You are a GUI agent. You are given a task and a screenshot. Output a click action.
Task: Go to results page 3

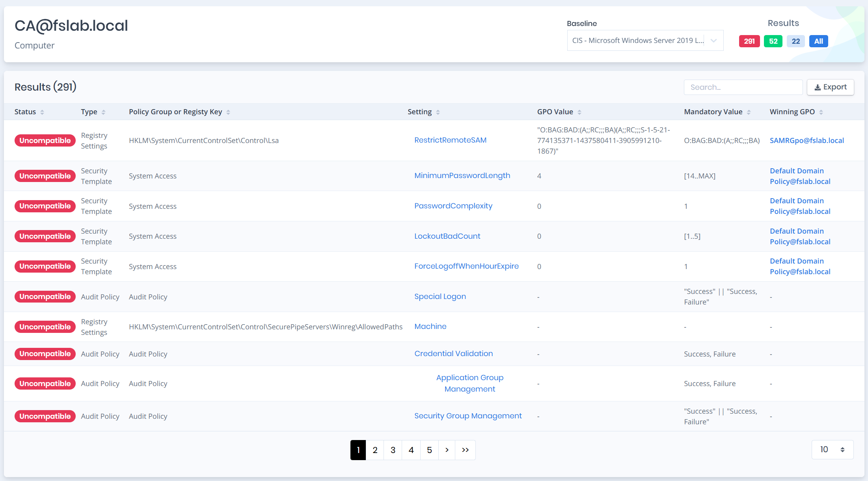393,450
